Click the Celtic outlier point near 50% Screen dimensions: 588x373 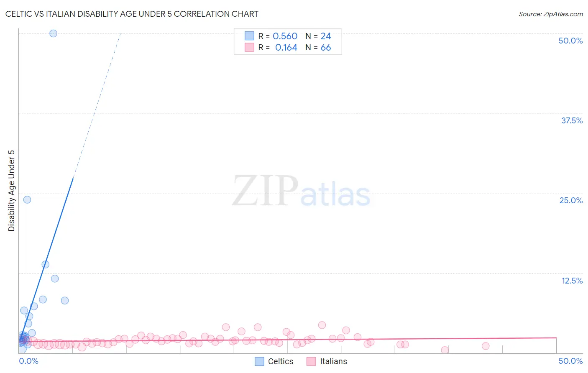tap(53, 33)
